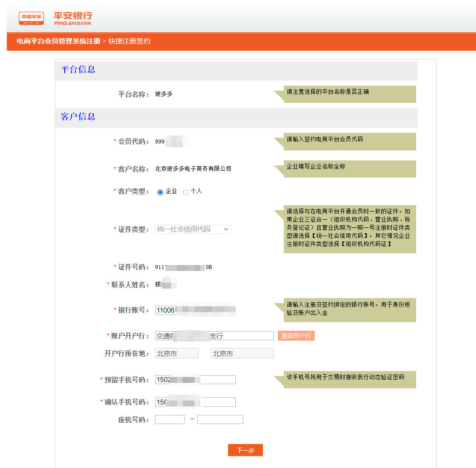Click the 企业 radio label text
The width and height of the screenshot is (476, 468).
(171, 191)
